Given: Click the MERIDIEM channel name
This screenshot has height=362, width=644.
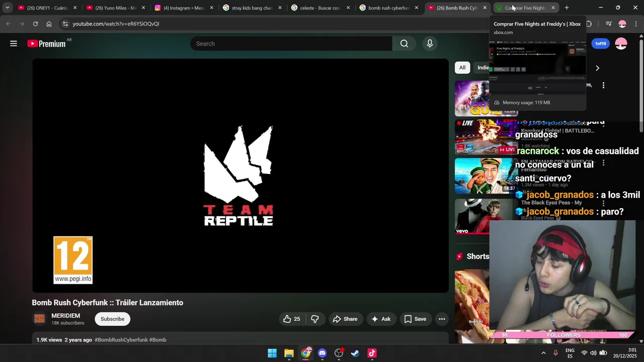Looking at the screenshot, I should 65,316.
